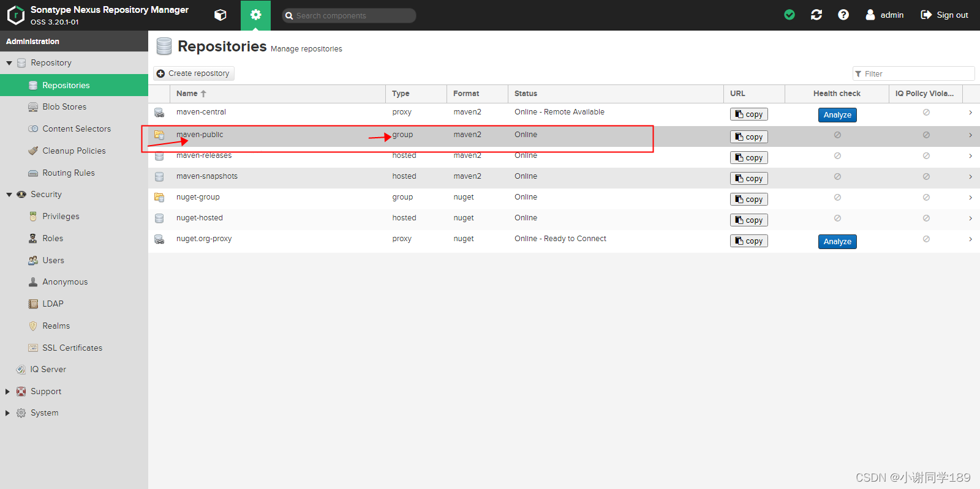Select the nuget-hosted repository name
Screen dimensions: 980x489
(x=200, y=218)
